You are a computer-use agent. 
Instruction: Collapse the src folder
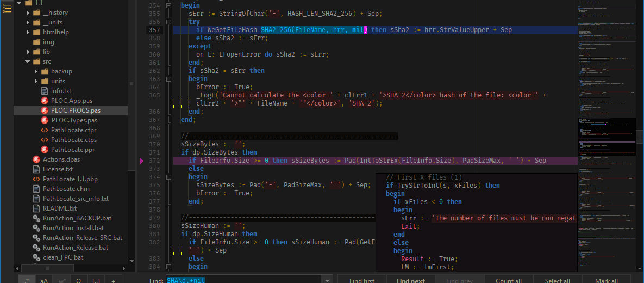[x=28, y=61]
